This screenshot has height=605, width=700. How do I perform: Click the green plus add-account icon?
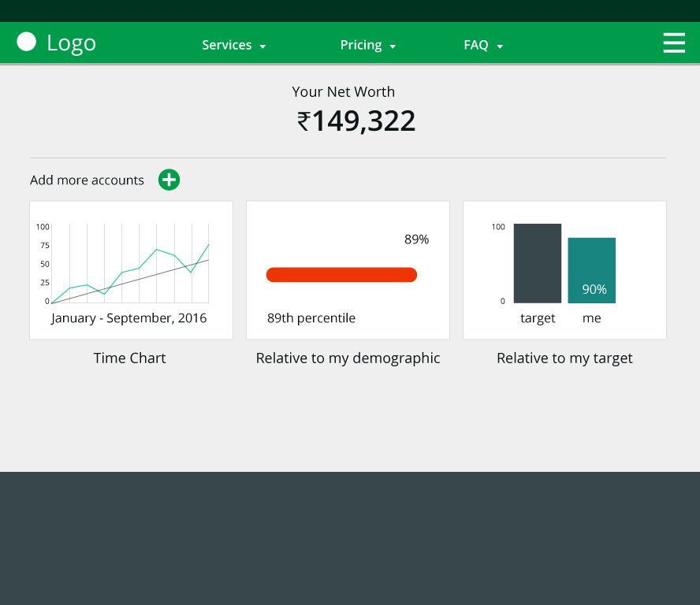pyautogui.click(x=169, y=180)
